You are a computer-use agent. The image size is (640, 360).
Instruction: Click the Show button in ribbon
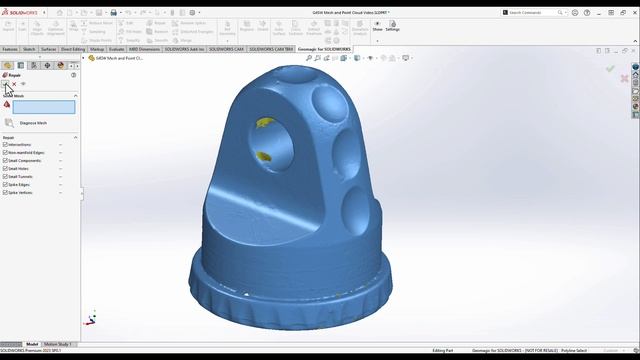pyautogui.click(x=378, y=26)
